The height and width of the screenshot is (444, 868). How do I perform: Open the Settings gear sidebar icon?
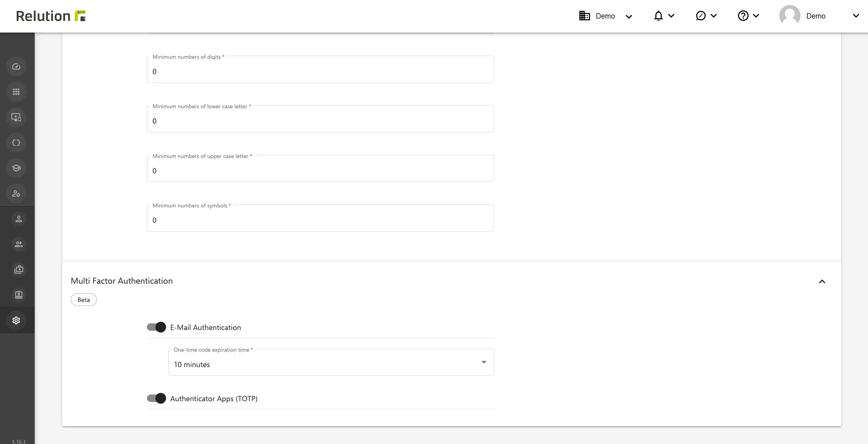pos(16,320)
